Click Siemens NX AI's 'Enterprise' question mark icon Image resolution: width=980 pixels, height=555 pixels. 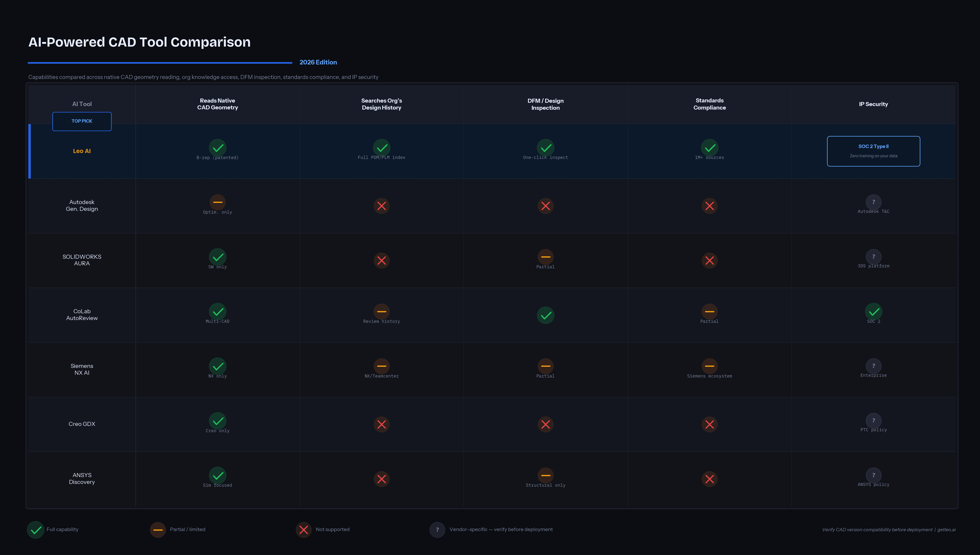tap(873, 366)
